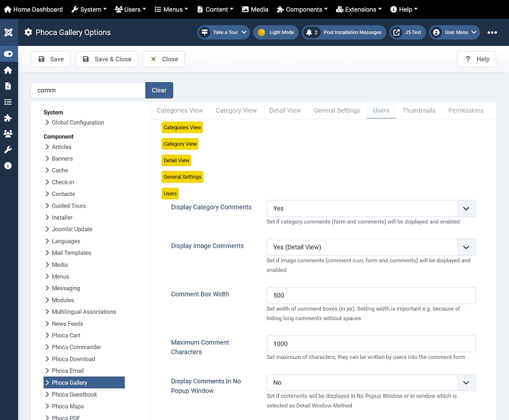This screenshot has width=509, height=420.
Task: Click the Joomla logo in sidebar
Action: point(8,32)
